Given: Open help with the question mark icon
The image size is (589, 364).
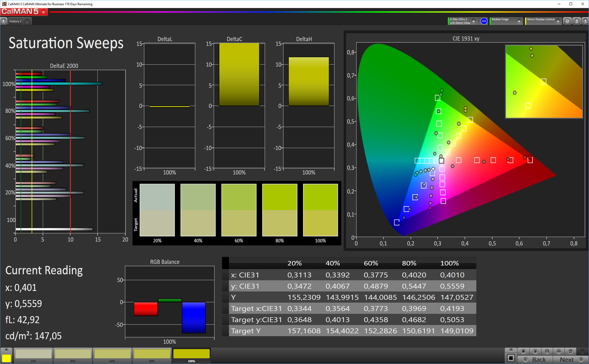Looking at the screenshot, I should pyautogui.click(x=577, y=21).
